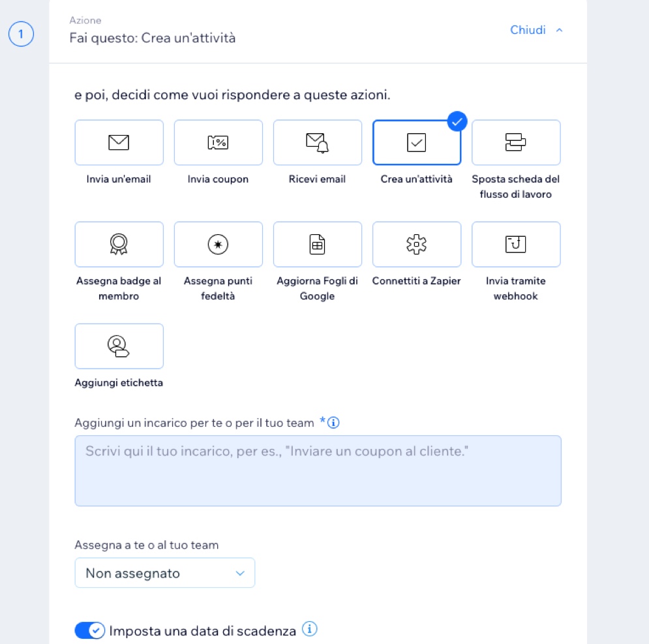The width and height of the screenshot is (649, 644).
Task: Select the Invia tramite webhook icon
Action: pyautogui.click(x=515, y=244)
